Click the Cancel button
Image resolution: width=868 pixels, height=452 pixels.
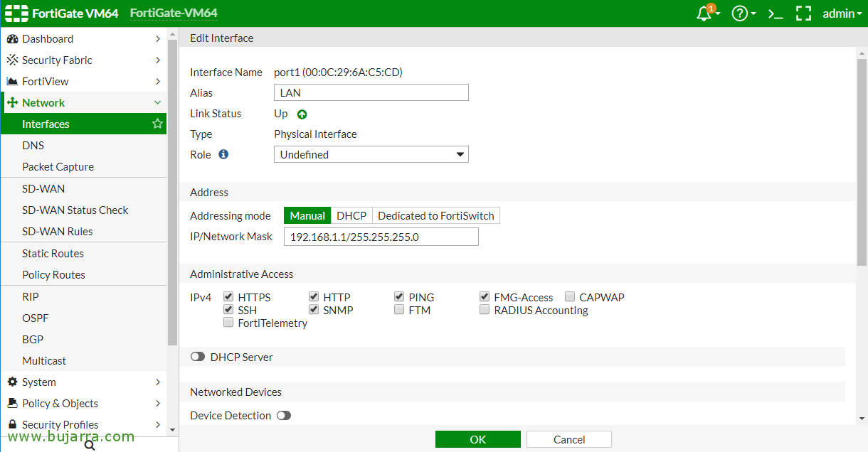point(569,439)
